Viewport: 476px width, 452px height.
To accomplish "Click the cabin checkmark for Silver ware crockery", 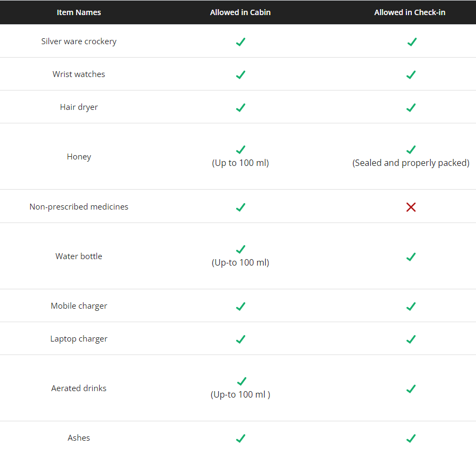I will 240,42.
